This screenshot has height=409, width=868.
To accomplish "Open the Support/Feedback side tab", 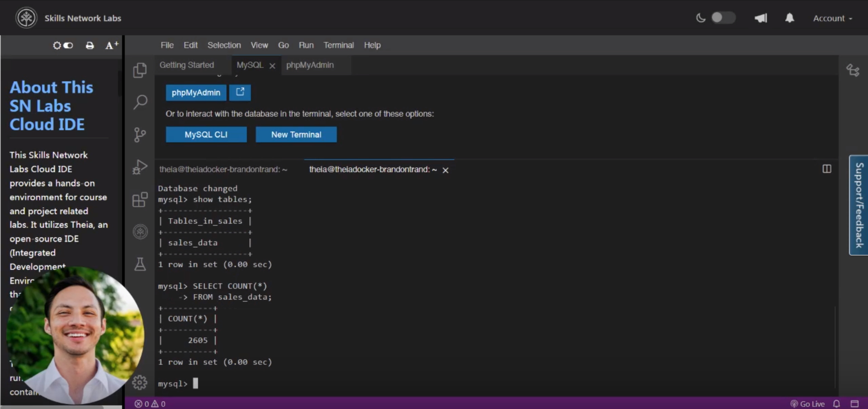I will coord(859,205).
